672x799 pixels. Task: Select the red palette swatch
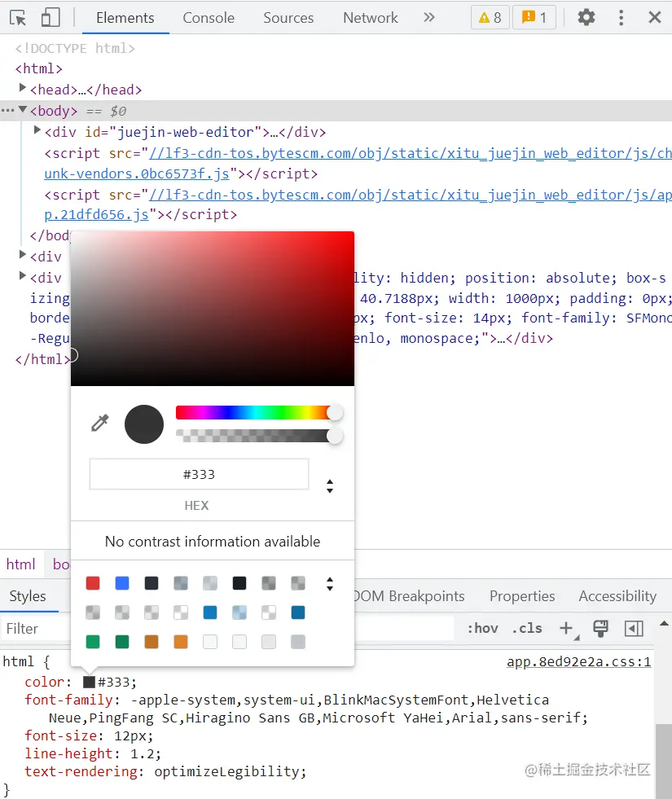click(x=93, y=583)
